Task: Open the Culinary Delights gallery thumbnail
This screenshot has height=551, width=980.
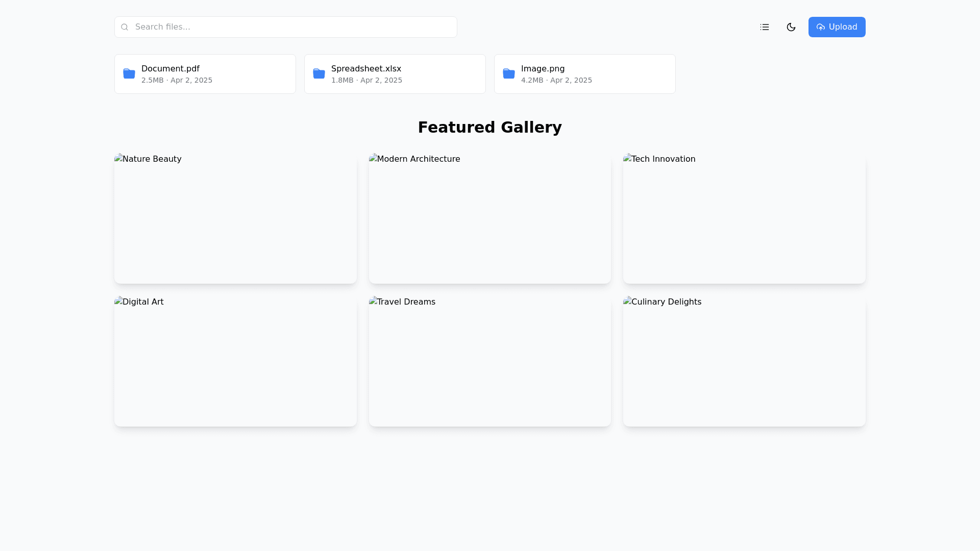Action: tap(744, 361)
